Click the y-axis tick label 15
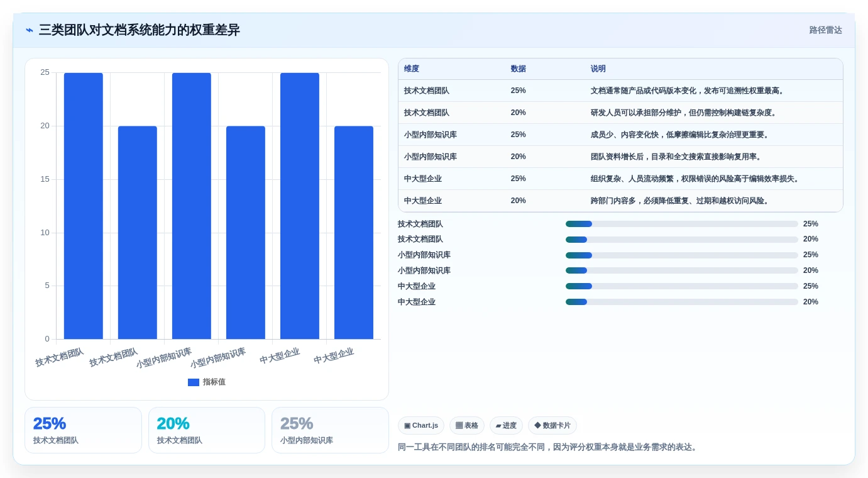Screen dimensions: 868x478 click(x=45, y=179)
